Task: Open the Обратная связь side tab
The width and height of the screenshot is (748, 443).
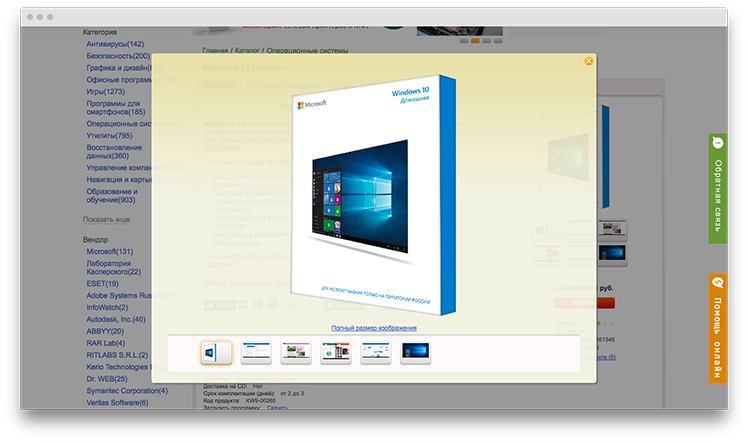Action: tap(717, 189)
